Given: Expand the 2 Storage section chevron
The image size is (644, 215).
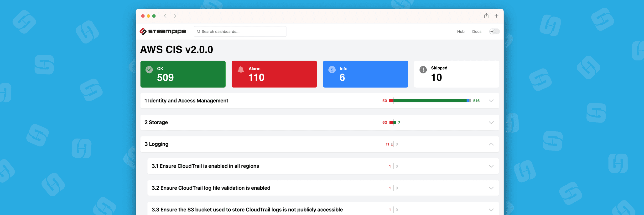Looking at the screenshot, I should pos(491,123).
